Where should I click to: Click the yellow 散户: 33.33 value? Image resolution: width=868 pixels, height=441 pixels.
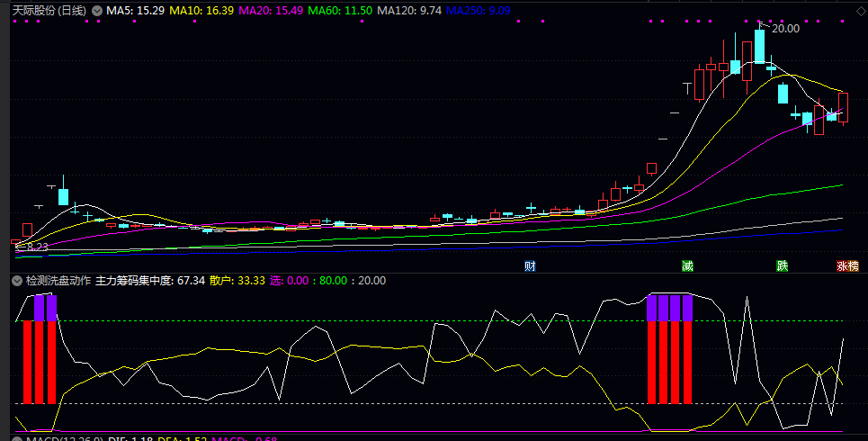237,281
